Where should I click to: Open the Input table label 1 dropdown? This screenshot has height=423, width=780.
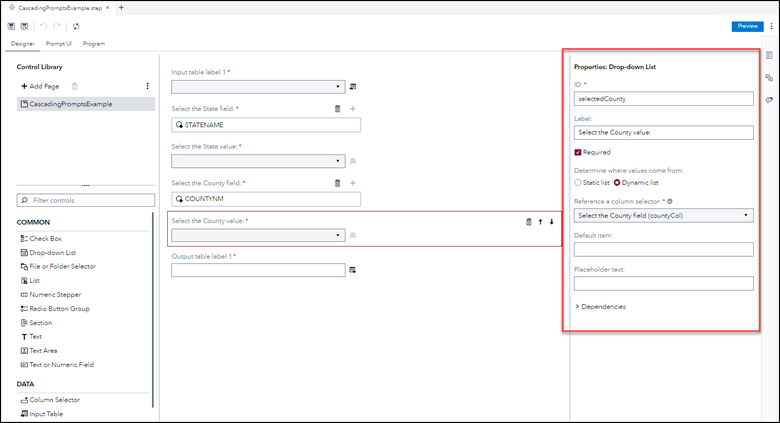click(258, 87)
